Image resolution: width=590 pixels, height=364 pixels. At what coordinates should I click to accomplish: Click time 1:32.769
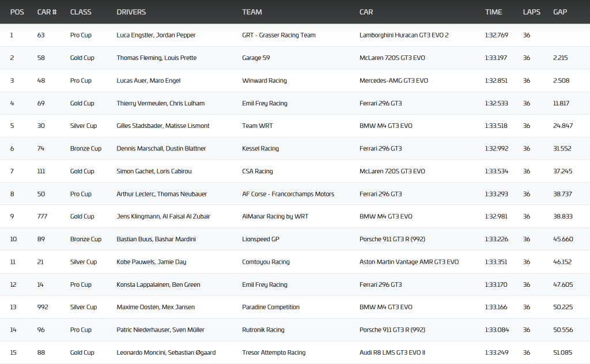click(496, 35)
